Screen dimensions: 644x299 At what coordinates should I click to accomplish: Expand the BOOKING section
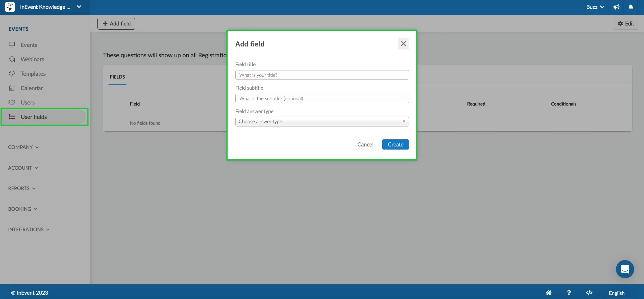coord(22,209)
